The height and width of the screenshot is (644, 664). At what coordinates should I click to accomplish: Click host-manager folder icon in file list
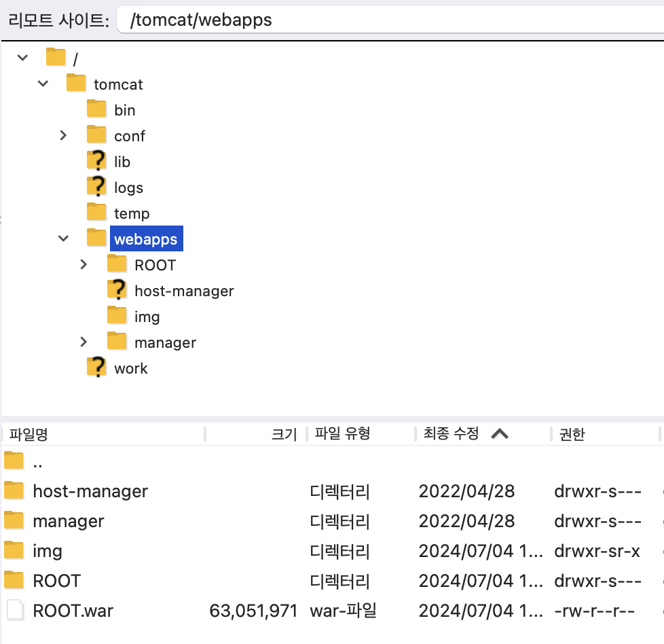pos(14,490)
